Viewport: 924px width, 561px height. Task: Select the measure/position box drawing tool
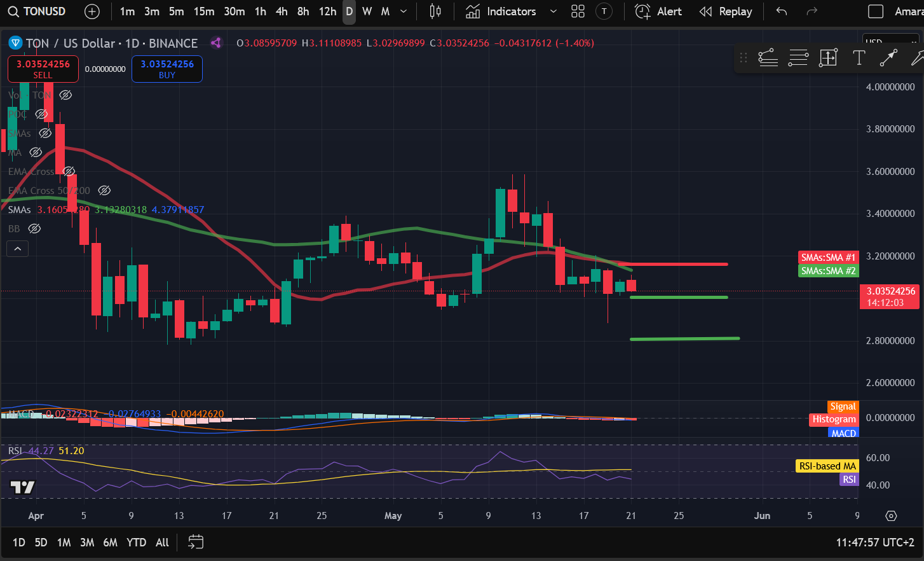(828, 58)
